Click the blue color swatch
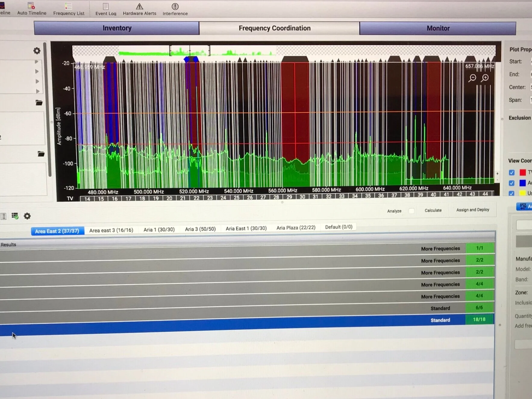The width and height of the screenshot is (532, 399). click(x=523, y=183)
